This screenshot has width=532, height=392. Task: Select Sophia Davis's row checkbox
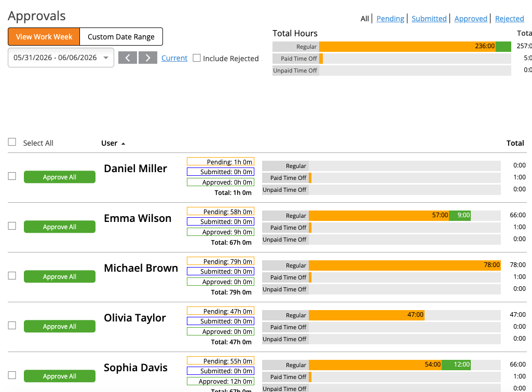(x=12, y=375)
